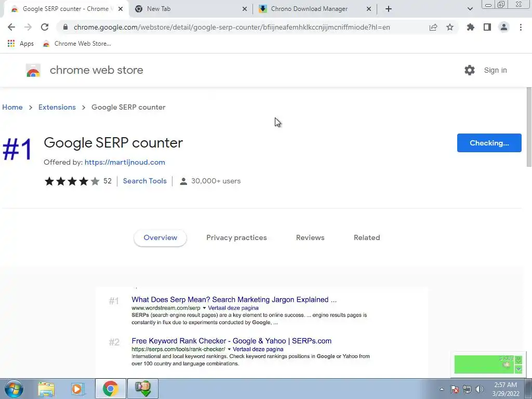Go to the Home breadcrumb
Image resolution: width=532 pixels, height=399 pixels.
pos(12,107)
